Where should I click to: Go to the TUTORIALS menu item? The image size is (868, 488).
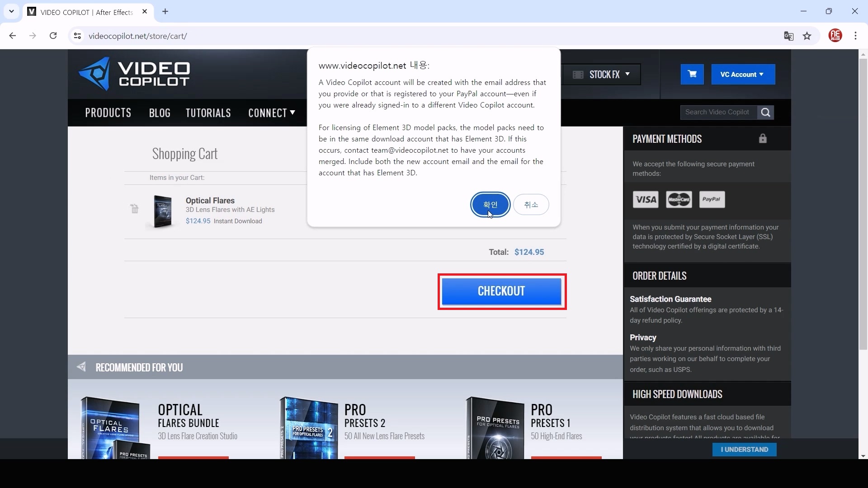point(208,113)
